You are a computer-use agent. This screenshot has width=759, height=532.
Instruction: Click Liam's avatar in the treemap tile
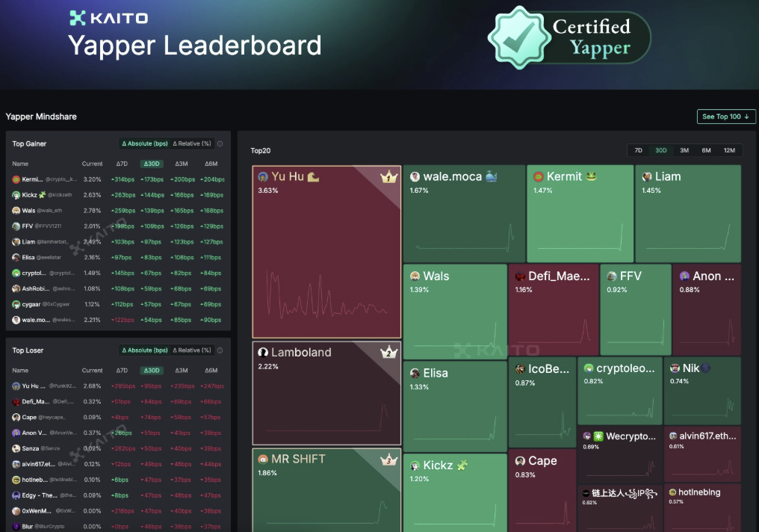click(x=647, y=176)
